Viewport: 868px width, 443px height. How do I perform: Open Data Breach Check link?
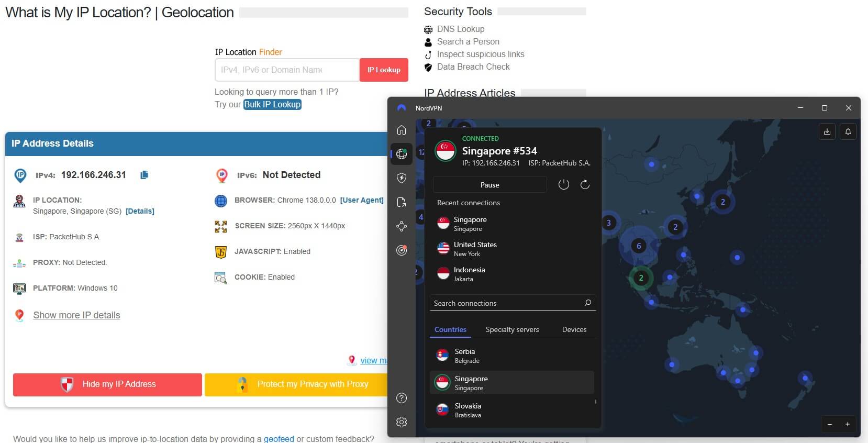pos(473,67)
